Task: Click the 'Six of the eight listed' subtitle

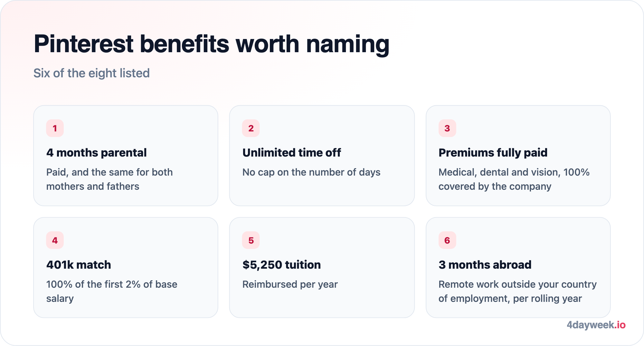Action: [x=92, y=73]
